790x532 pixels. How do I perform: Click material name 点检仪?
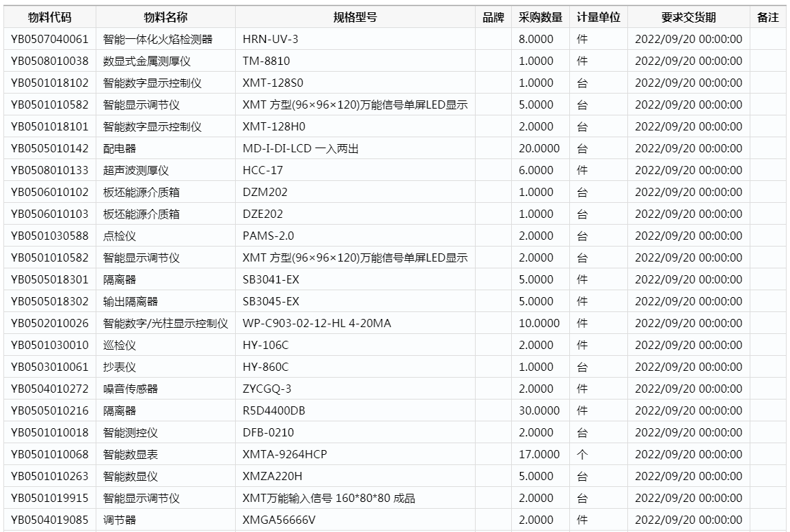click(120, 236)
